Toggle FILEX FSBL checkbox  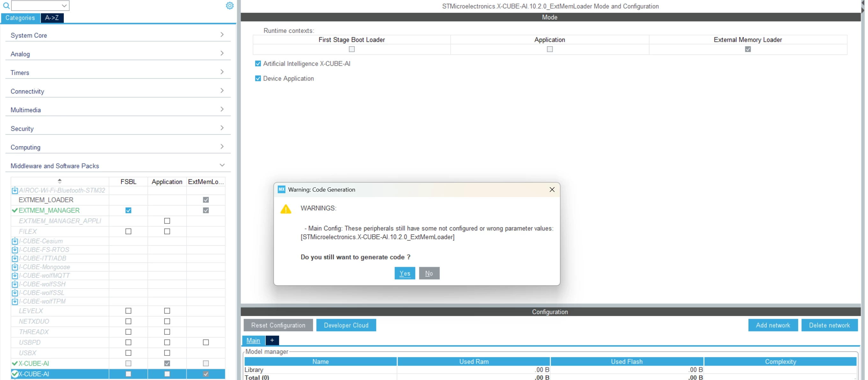click(129, 231)
